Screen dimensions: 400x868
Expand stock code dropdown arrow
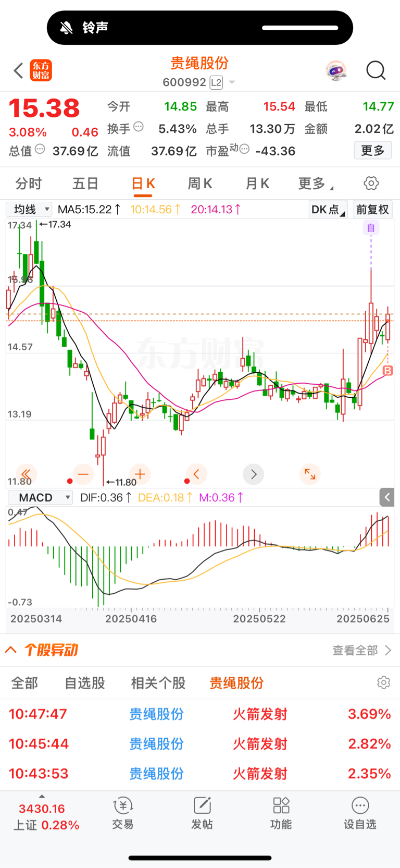(232, 82)
